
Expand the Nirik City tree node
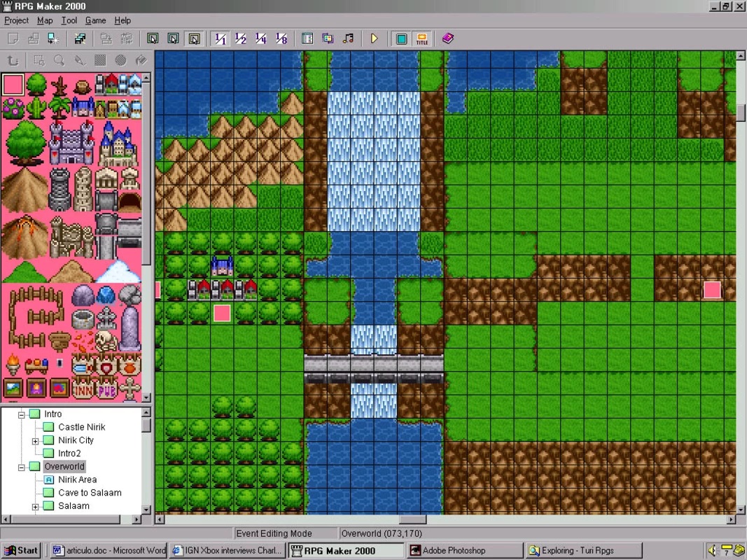coord(35,441)
